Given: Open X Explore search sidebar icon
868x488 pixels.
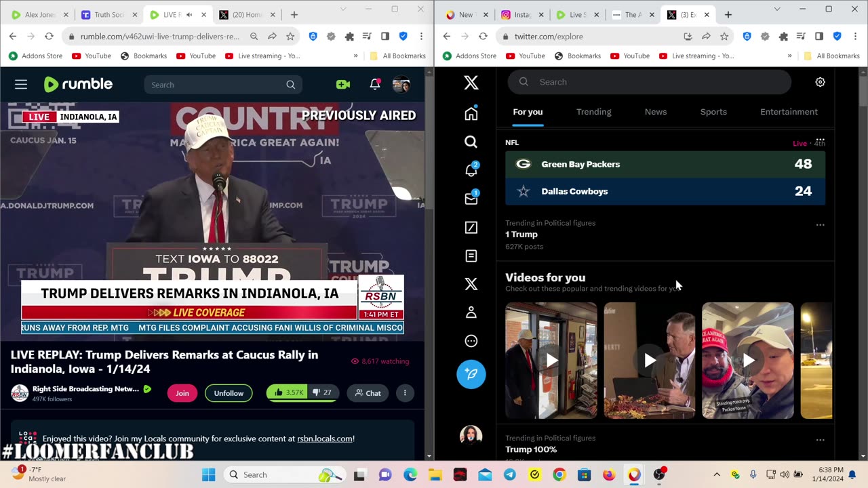Looking at the screenshot, I should (471, 142).
